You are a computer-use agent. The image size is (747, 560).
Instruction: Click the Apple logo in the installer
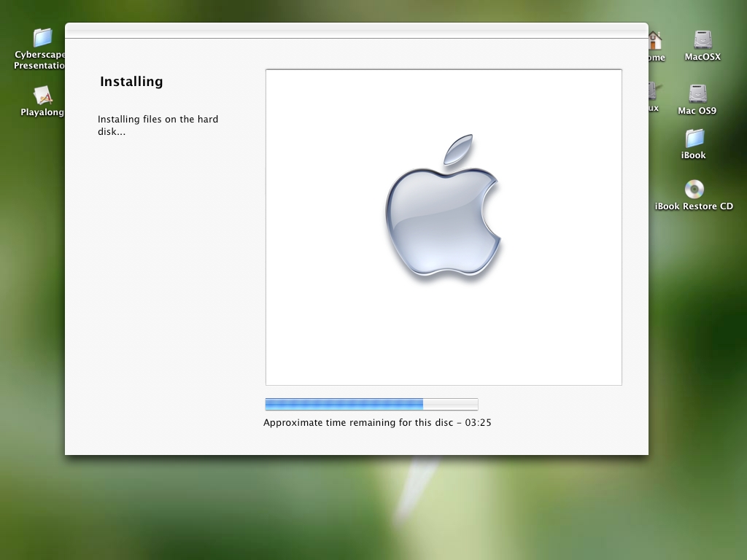pyautogui.click(x=443, y=206)
